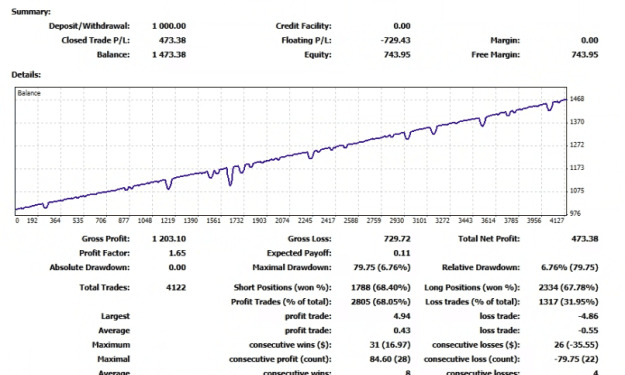The image size is (625, 375).
Task: Select Loss trades value 1317 (31.95%)
Action: tap(568, 302)
